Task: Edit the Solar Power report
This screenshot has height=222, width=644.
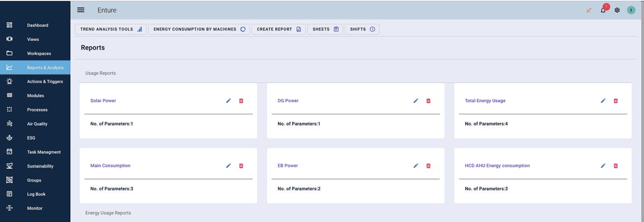Action: click(x=228, y=101)
